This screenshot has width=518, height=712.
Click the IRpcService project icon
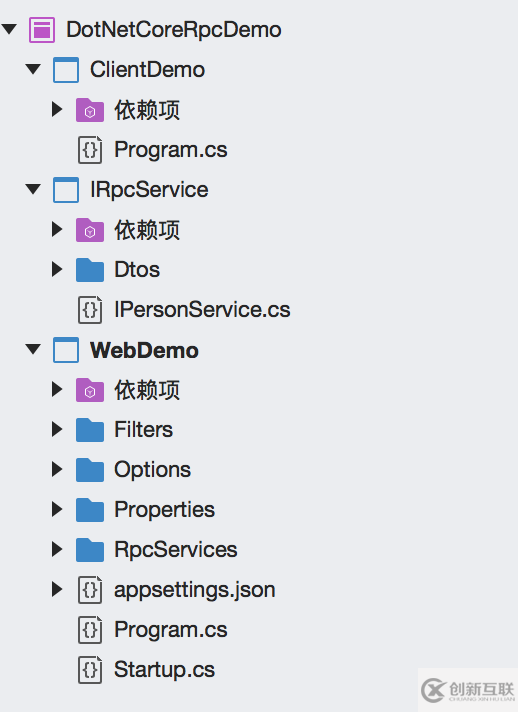66,190
